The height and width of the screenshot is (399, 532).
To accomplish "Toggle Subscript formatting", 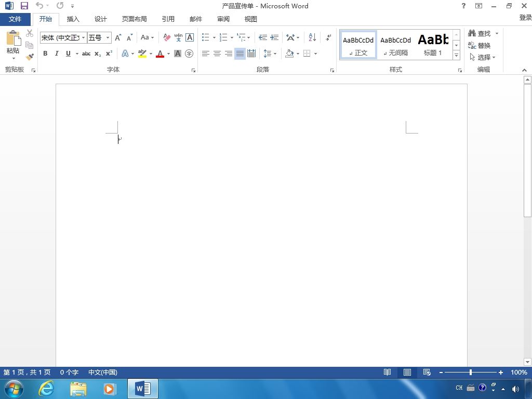I will 98,54.
